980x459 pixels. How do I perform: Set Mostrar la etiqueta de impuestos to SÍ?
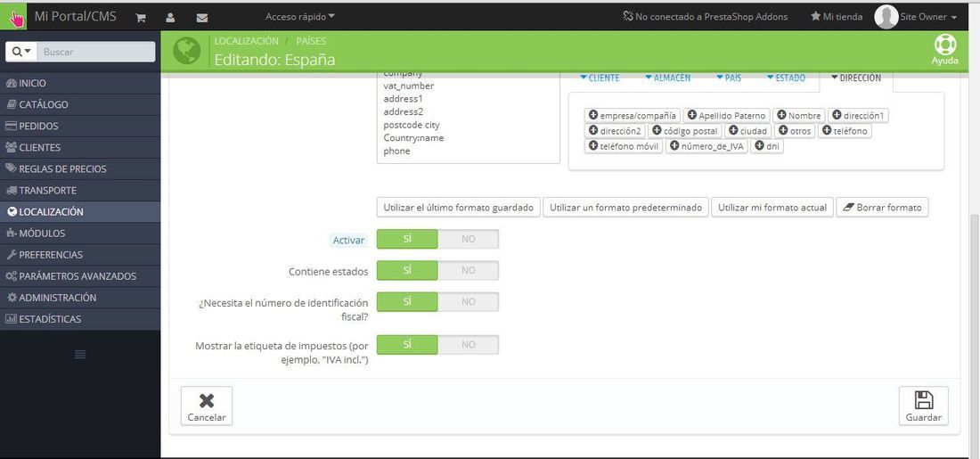coord(407,345)
